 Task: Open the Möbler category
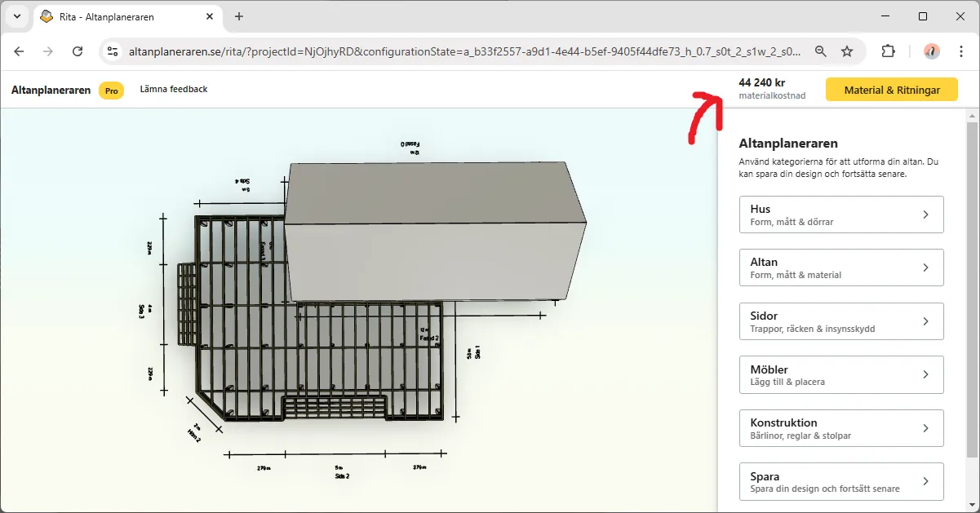point(840,374)
